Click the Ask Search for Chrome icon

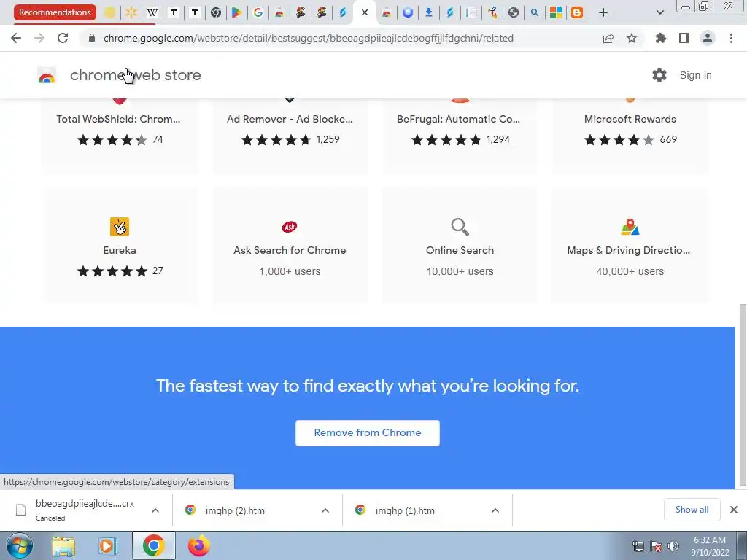(290, 227)
